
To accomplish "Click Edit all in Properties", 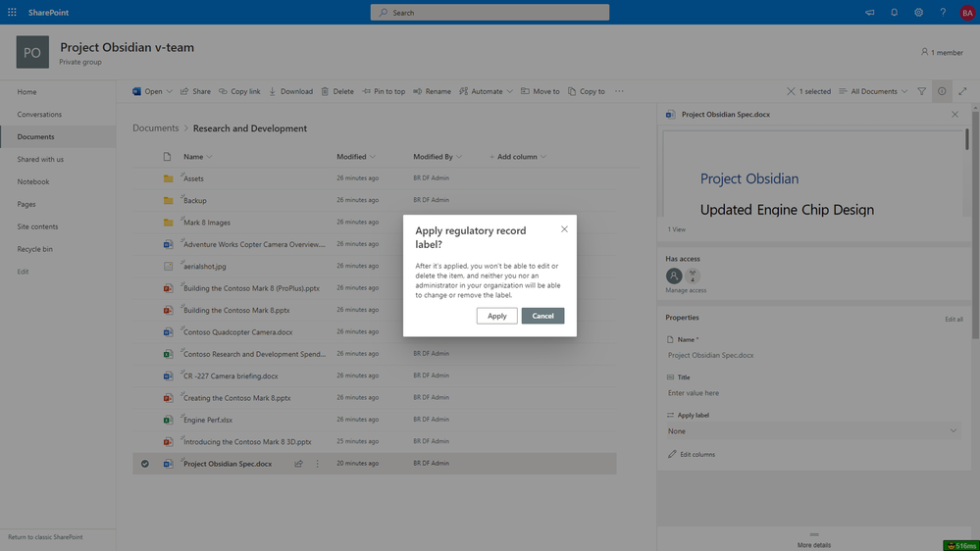I will coord(954,320).
